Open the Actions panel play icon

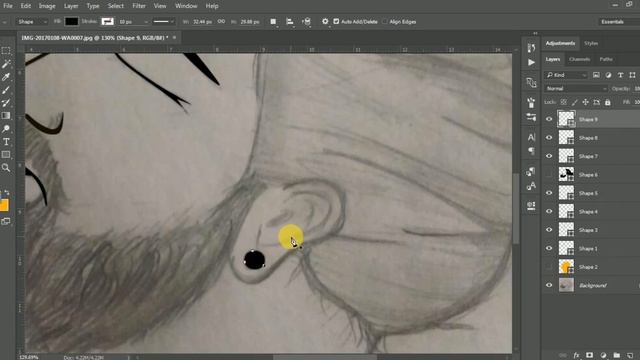coord(531,62)
